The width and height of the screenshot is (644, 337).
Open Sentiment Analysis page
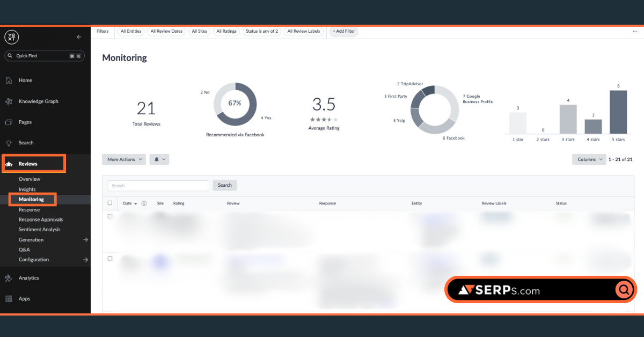(x=40, y=230)
